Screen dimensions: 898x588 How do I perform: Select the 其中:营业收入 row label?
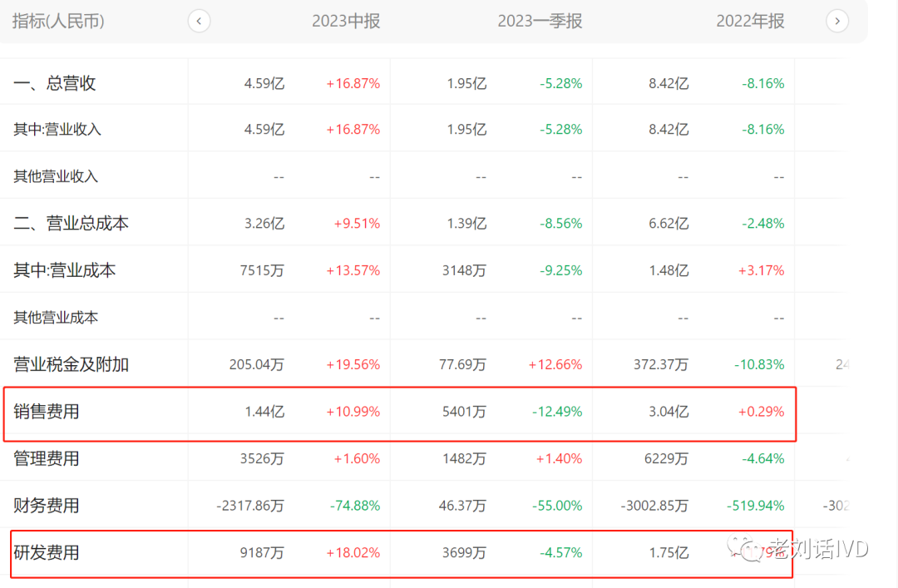click(57, 130)
